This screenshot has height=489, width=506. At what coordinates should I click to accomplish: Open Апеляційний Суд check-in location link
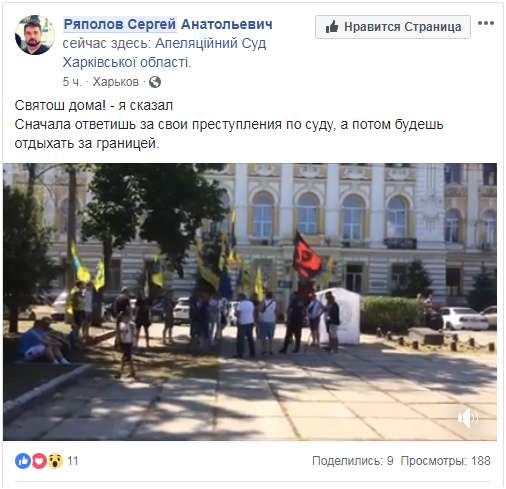(x=211, y=43)
